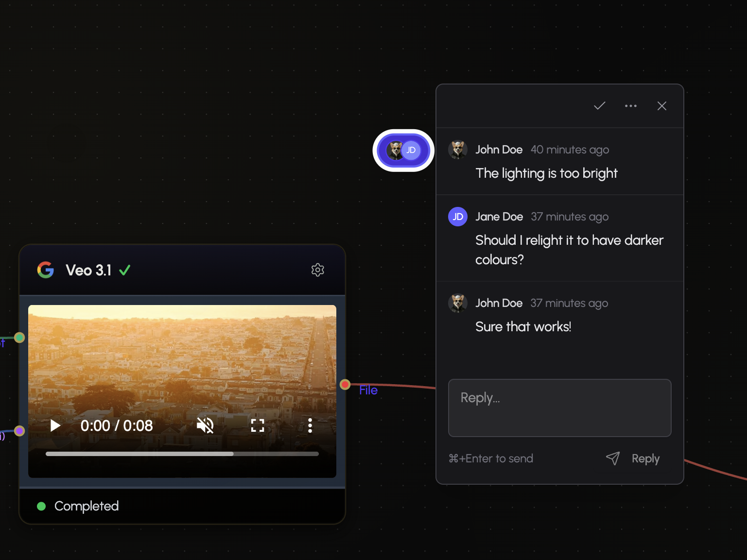Mark the comment thread as resolved
747x560 pixels.
[599, 106]
